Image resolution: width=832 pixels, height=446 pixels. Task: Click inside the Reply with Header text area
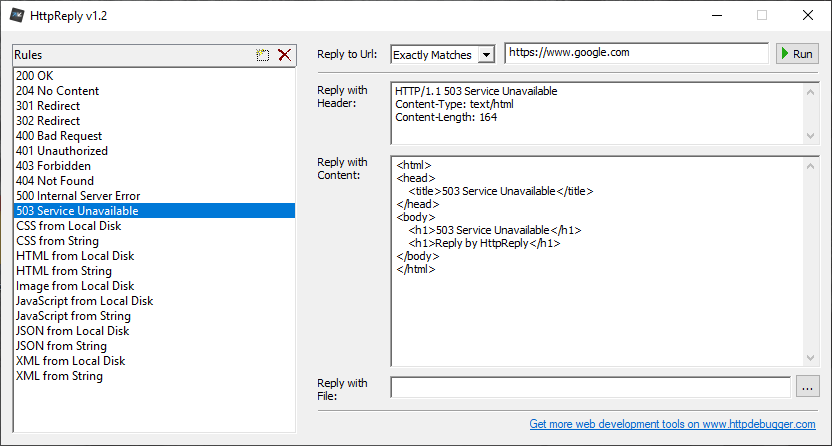coord(597,113)
